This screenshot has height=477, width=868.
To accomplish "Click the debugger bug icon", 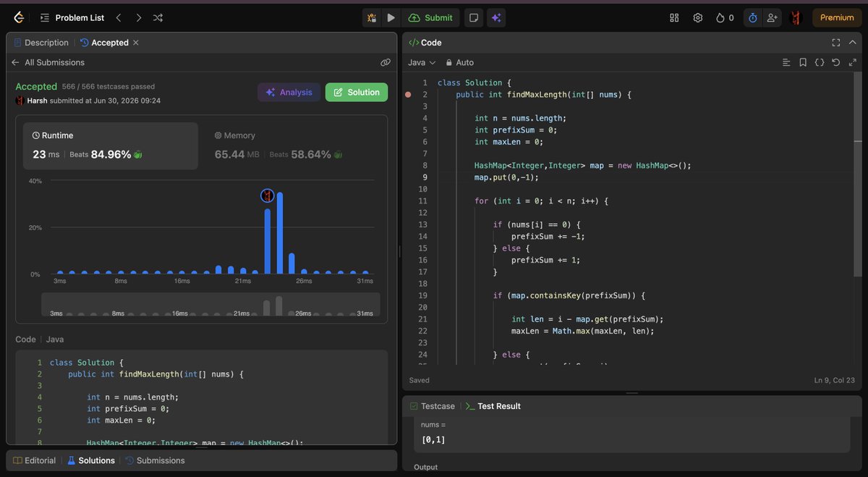I will click(372, 17).
